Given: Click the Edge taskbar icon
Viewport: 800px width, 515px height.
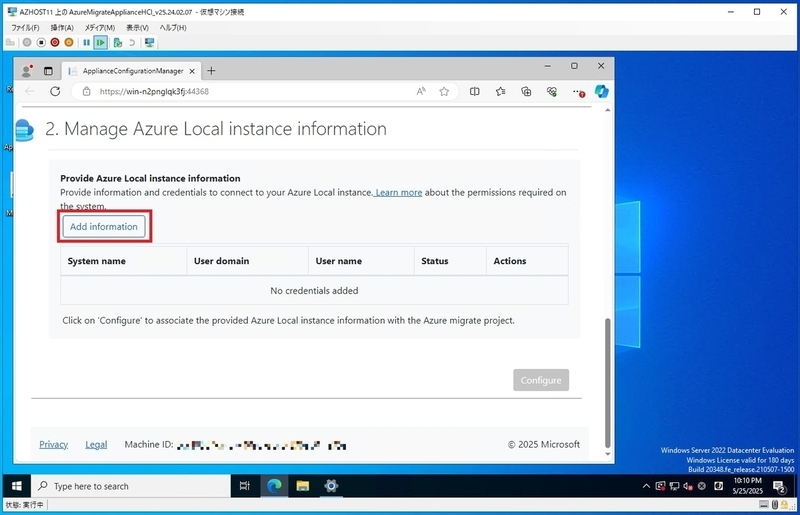Looking at the screenshot, I should 274,486.
